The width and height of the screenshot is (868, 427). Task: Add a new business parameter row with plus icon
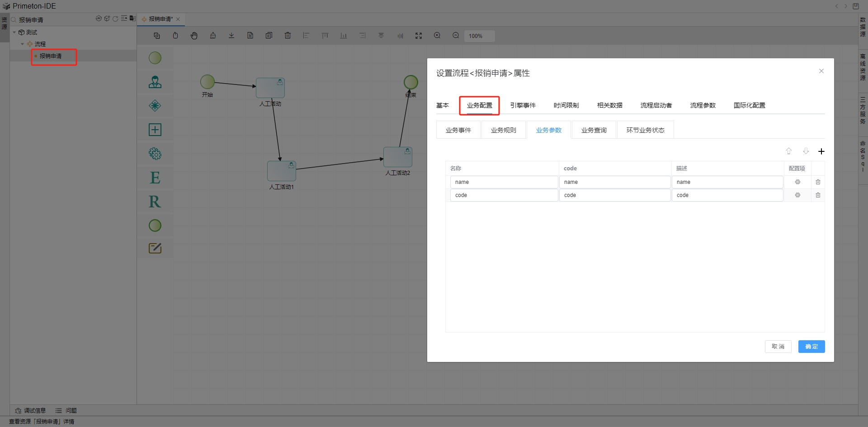(821, 151)
